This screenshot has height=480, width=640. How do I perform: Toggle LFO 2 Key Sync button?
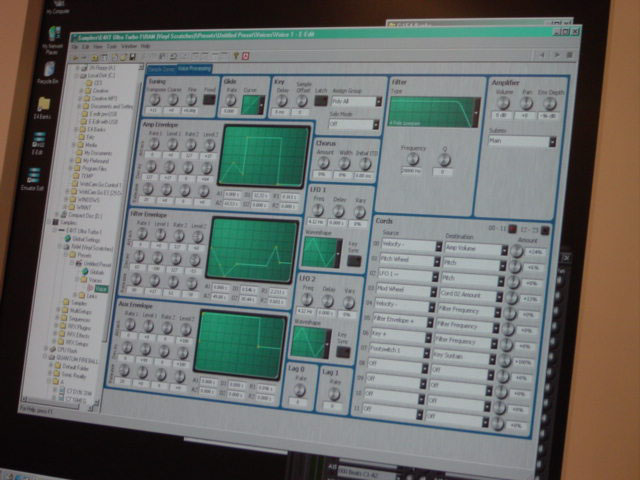tap(343, 352)
